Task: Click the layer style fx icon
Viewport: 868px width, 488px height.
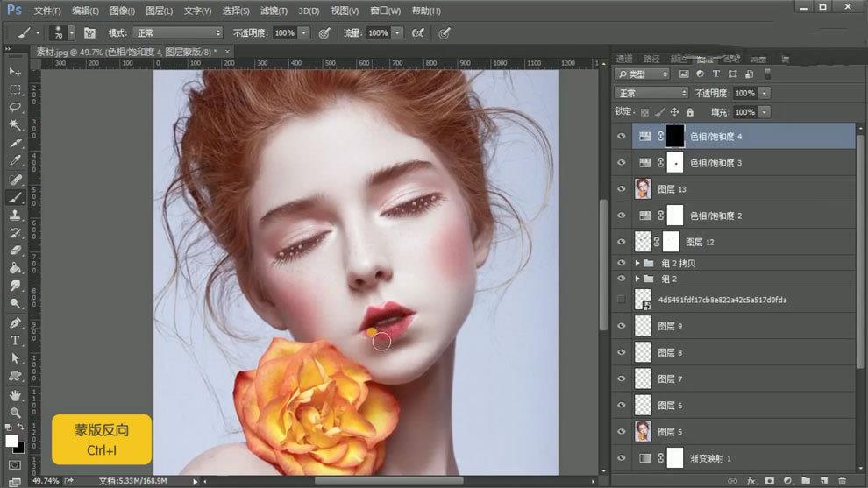Action: click(x=751, y=481)
